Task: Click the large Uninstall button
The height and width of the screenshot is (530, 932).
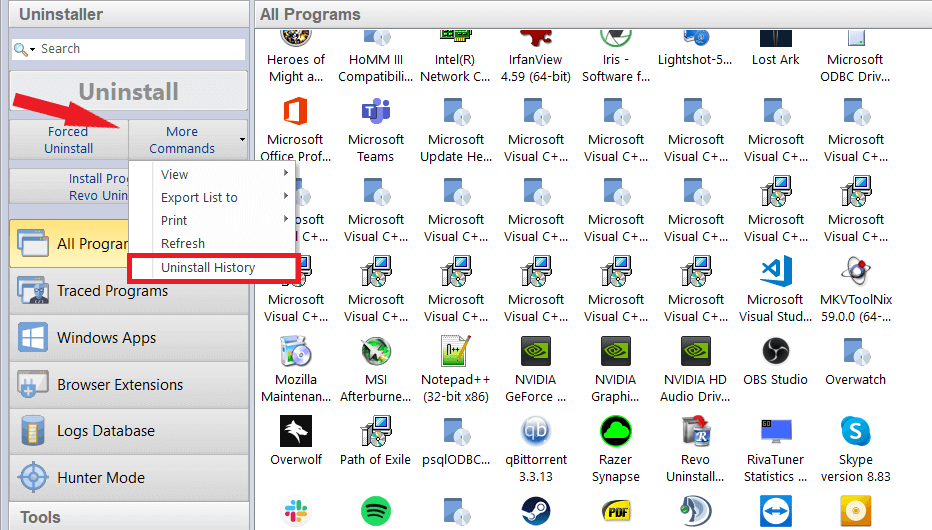Action: pos(128,91)
